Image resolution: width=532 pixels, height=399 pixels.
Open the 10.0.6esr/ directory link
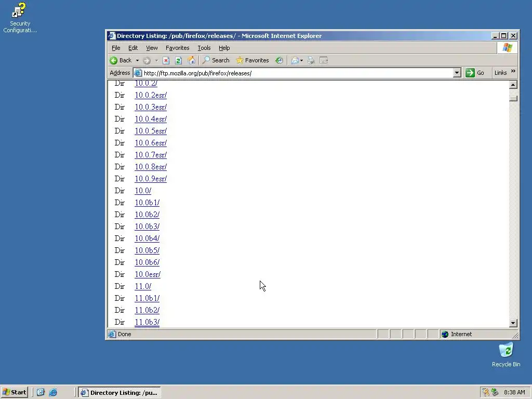(151, 143)
